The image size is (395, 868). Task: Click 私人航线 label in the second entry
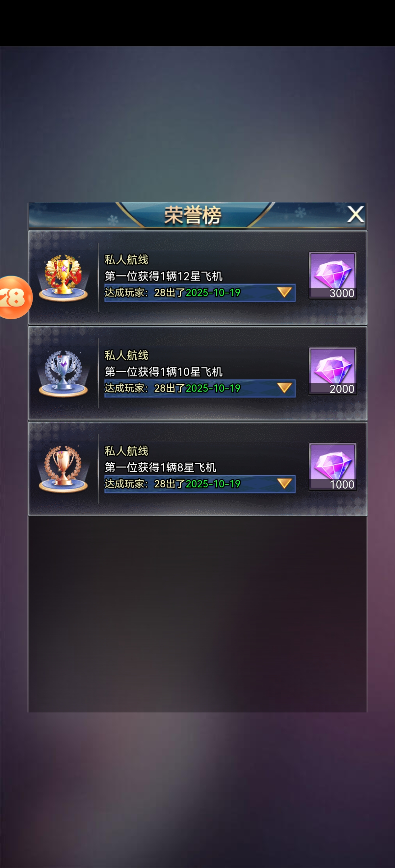(126, 355)
